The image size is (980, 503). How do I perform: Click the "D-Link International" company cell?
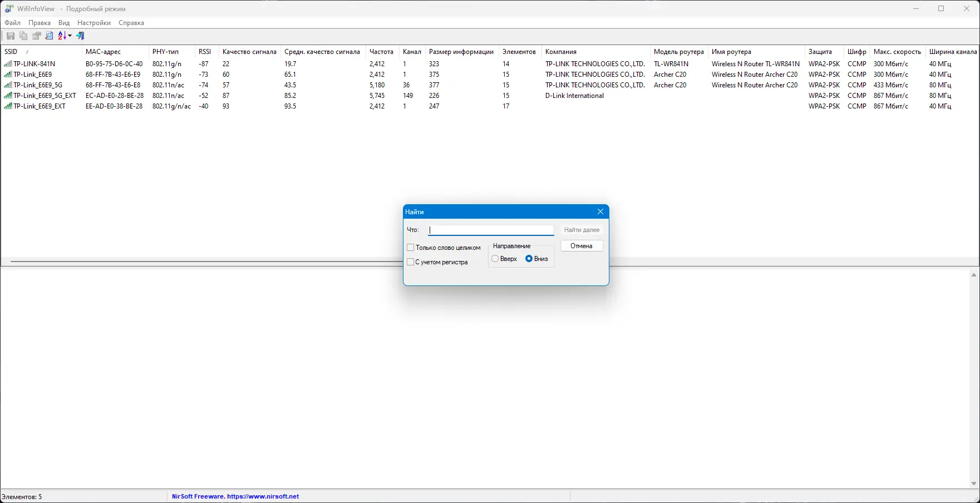[x=574, y=96]
